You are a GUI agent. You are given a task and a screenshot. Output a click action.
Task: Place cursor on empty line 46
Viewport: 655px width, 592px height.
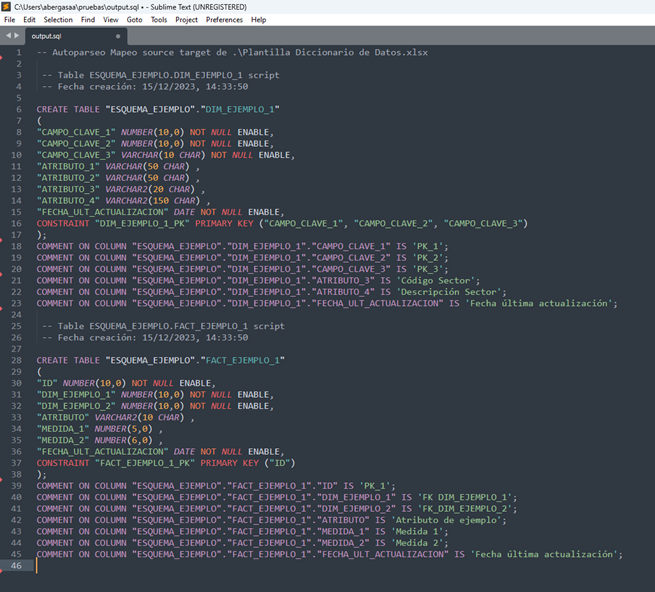click(x=343, y=566)
